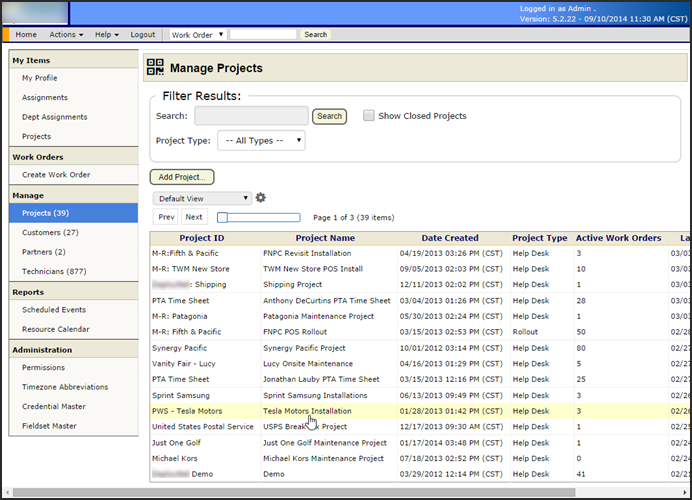This screenshot has height=500, width=692.
Task: Expand the Help menu
Action: click(107, 34)
